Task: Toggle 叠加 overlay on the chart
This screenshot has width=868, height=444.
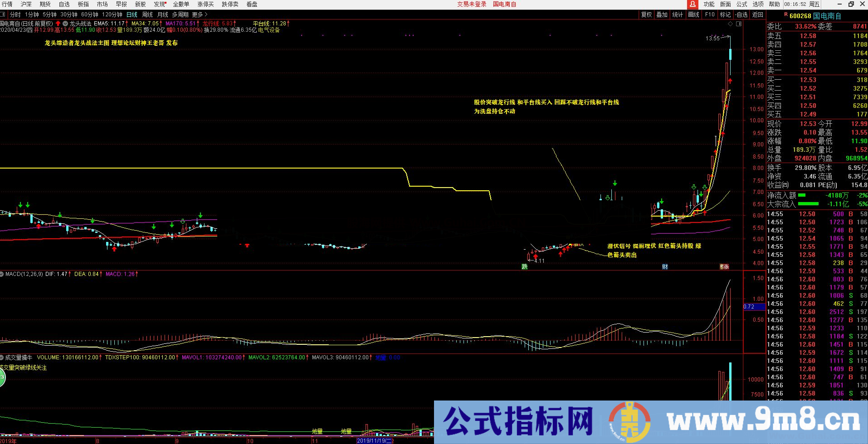Action: click(x=662, y=14)
